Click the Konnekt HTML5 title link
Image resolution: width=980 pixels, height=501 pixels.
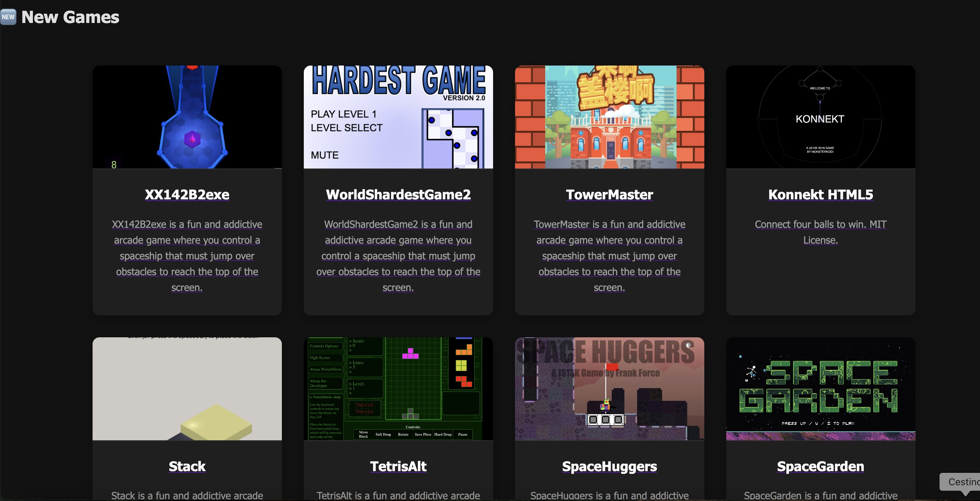[820, 195]
